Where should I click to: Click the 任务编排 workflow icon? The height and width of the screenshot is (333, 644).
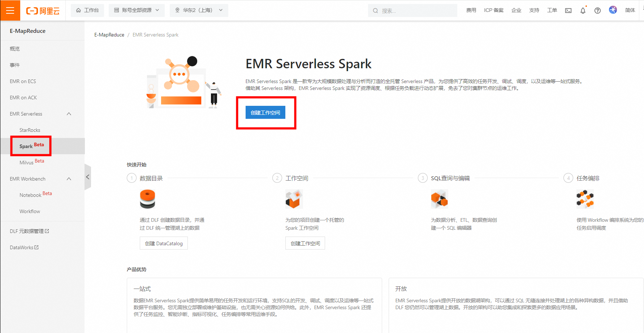[x=585, y=199]
